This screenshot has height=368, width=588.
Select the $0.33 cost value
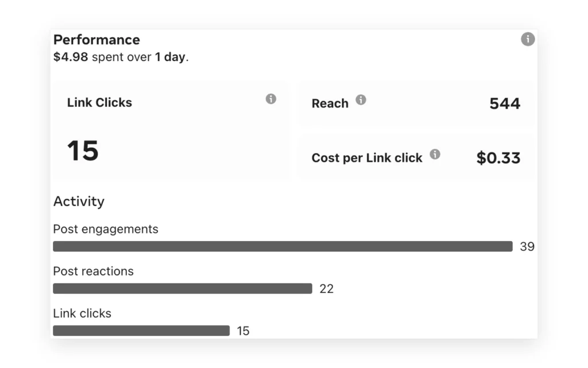(x=498, y=158)
